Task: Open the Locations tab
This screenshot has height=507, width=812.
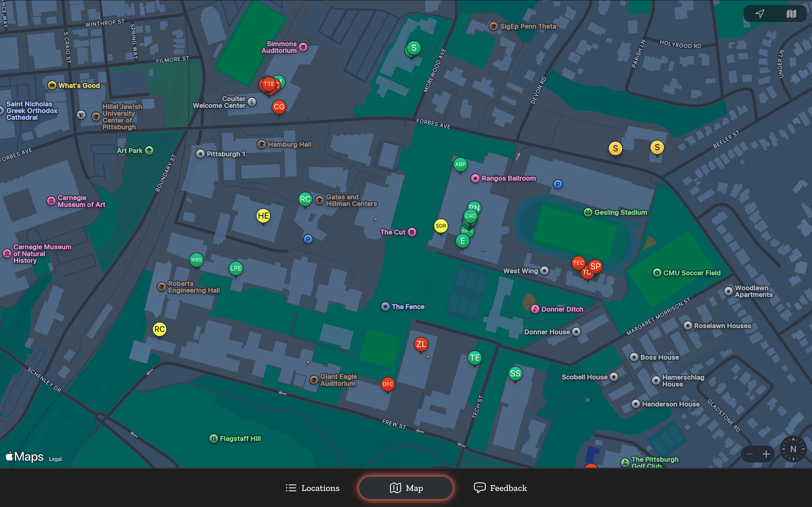Action: [x=312, y=488]
